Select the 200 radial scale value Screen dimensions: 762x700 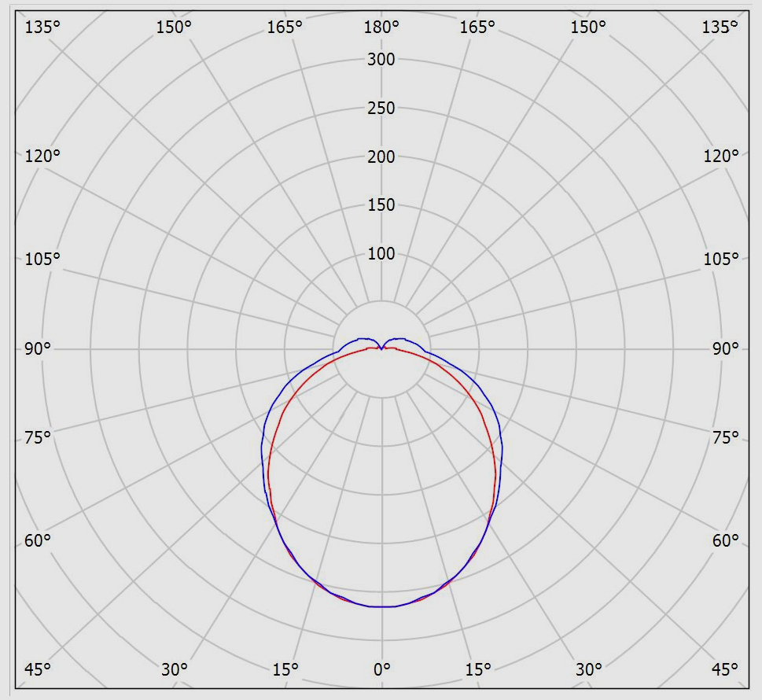coord(381,157)
